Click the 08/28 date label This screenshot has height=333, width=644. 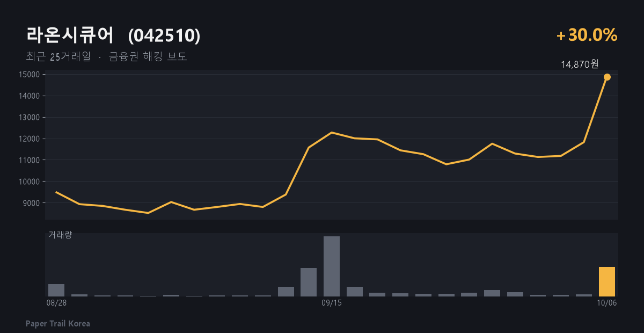click(56, 303)
